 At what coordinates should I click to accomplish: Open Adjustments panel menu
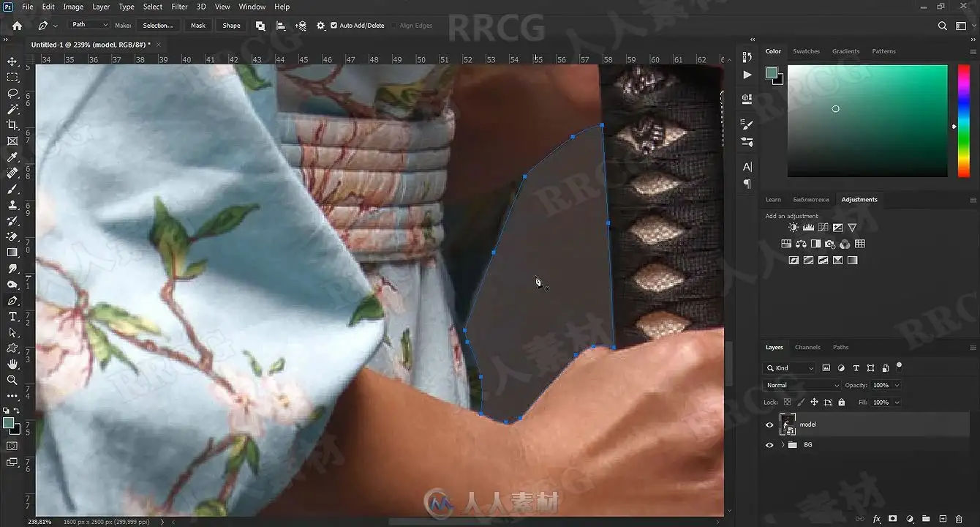[x=973, y=200]
